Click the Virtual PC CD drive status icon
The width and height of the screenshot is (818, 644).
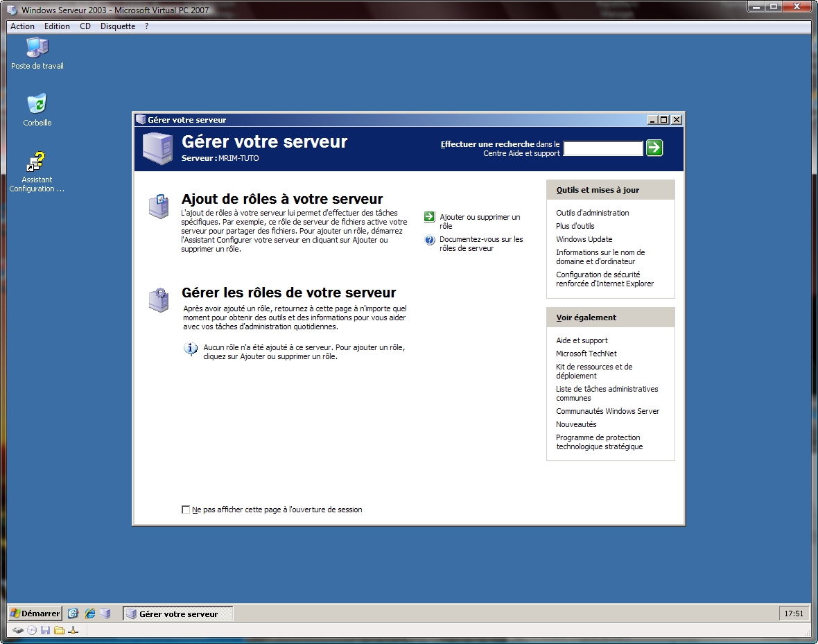click(x=32, y=630)
